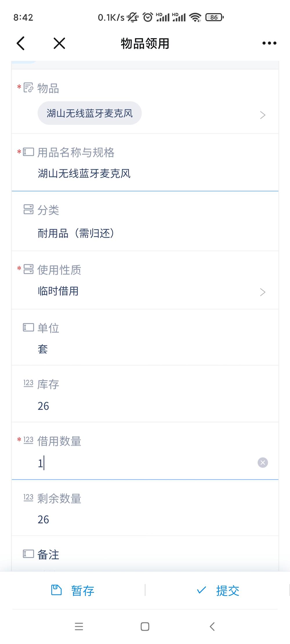
Task: Close the 物品领用 form with X
Action: click(59, 43)
